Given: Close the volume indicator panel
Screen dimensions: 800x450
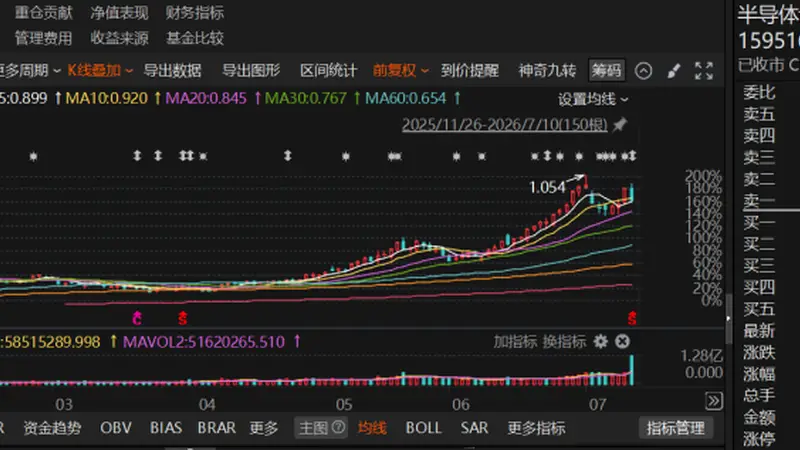Looking at the screenshot, I should [622, 341].
